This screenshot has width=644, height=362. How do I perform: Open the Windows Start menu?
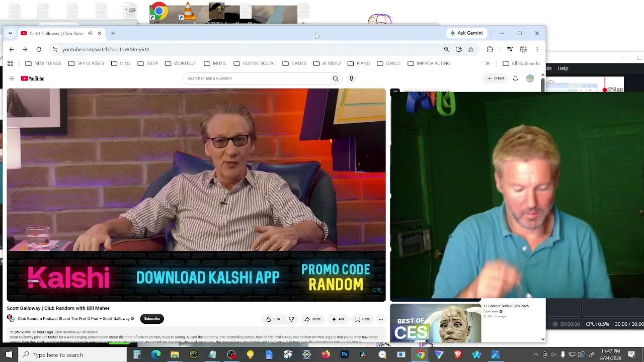coord(9,355)
